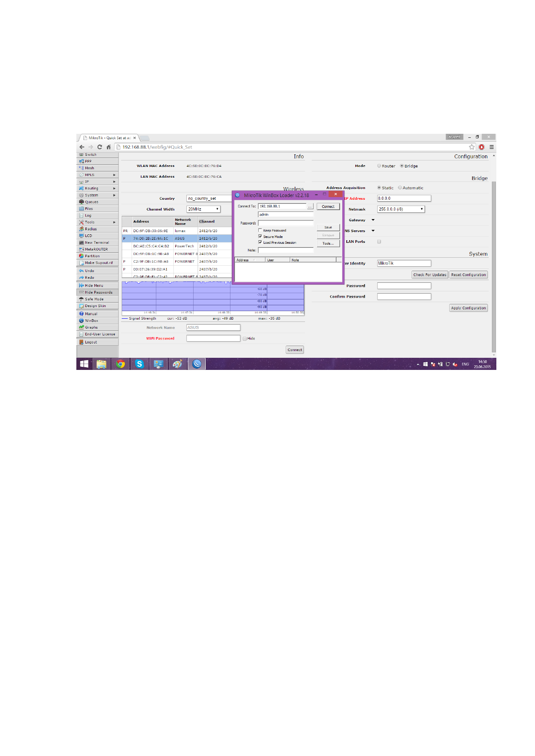535x756 pixels.
Task: Toggle the LAN Ports checkbox
Action: [x=379, y=242]
